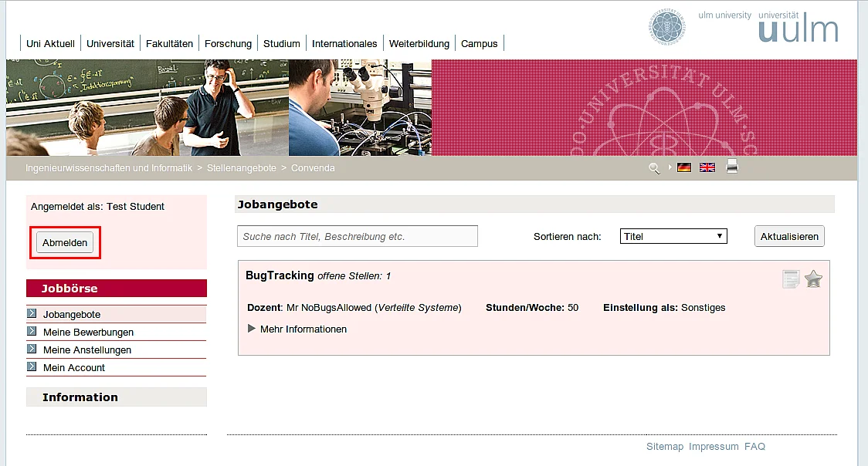This screenshot has width=868, height=466.
Task: Switch language via British flag icon
Action: click(x=707, y=167)
